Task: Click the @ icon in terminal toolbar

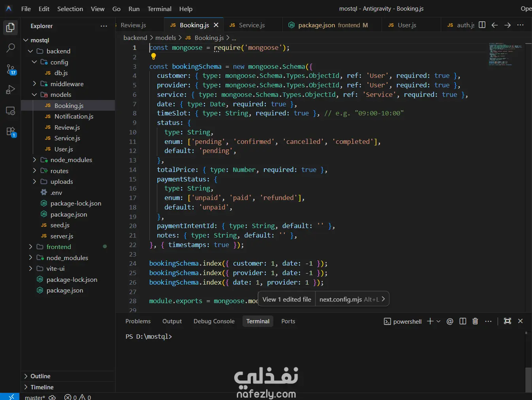Action: tap(450, 321)
